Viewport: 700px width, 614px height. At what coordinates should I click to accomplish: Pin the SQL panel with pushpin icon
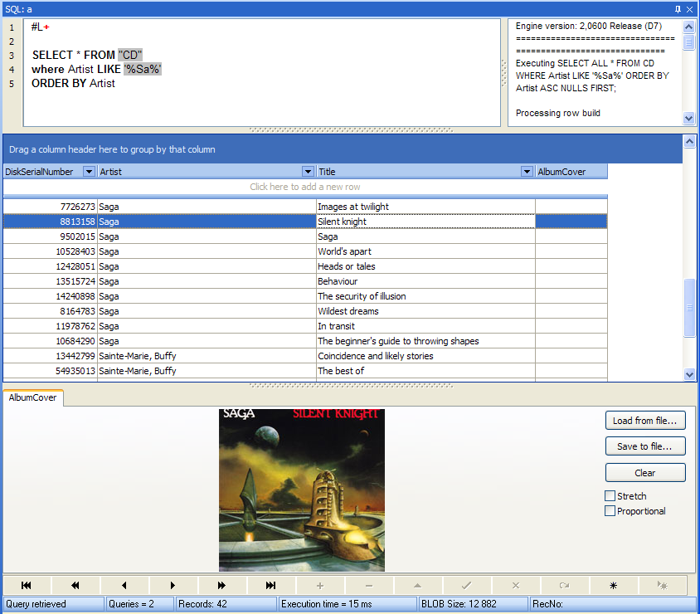678,8
